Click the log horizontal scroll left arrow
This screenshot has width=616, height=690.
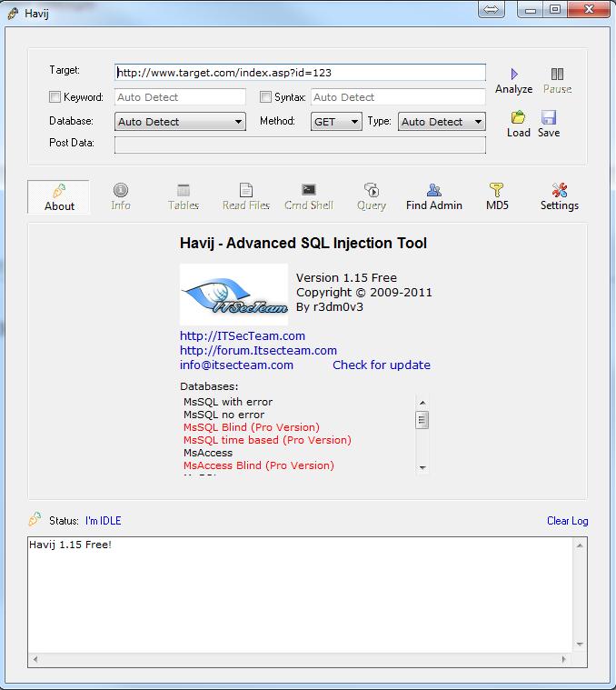pyautogui.click(x=35, y=659)
